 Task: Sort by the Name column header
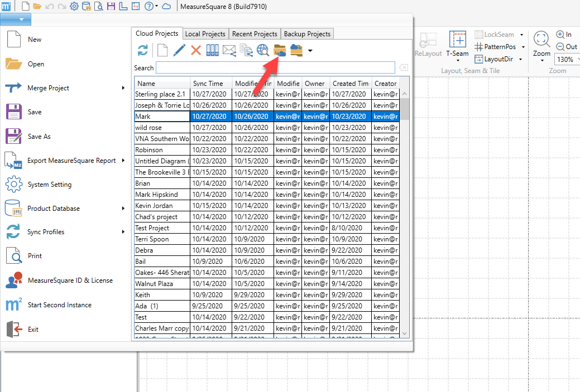coord(162,84)
